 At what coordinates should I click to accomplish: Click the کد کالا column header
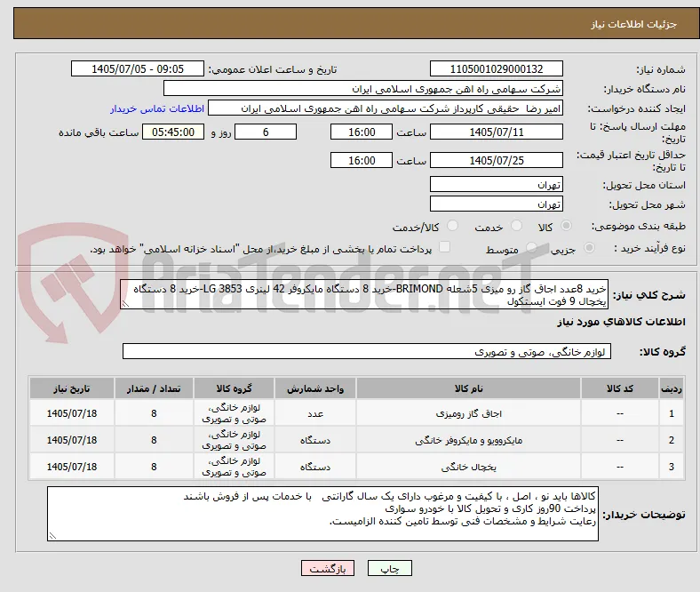[620, 388]
